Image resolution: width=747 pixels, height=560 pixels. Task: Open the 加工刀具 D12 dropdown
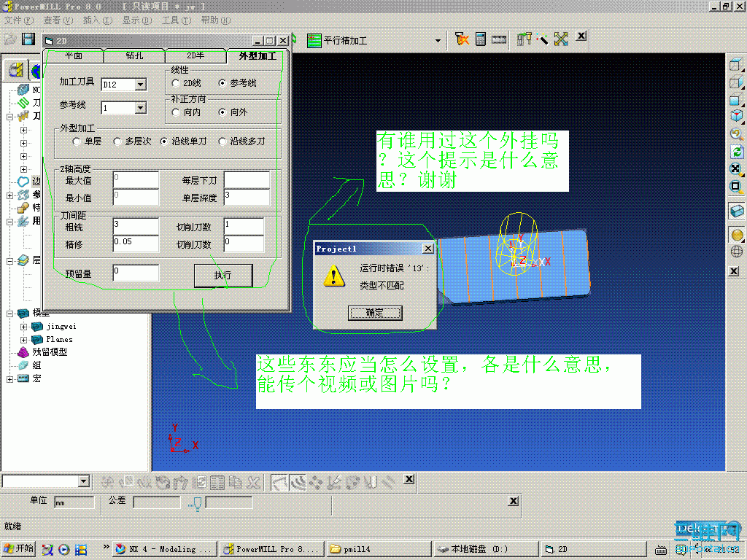[140, 85]
